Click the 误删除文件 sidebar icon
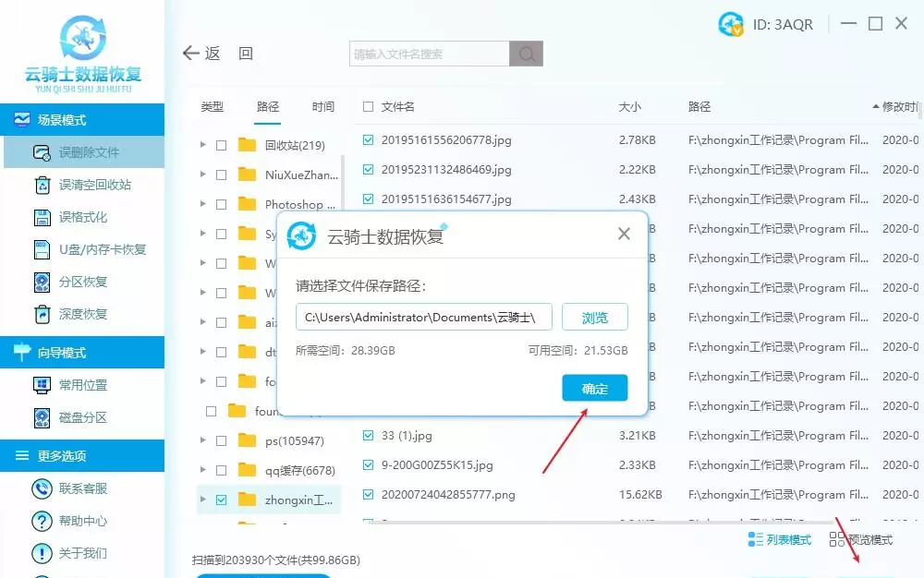Viewport: 924px width, 578px height. 41,152
